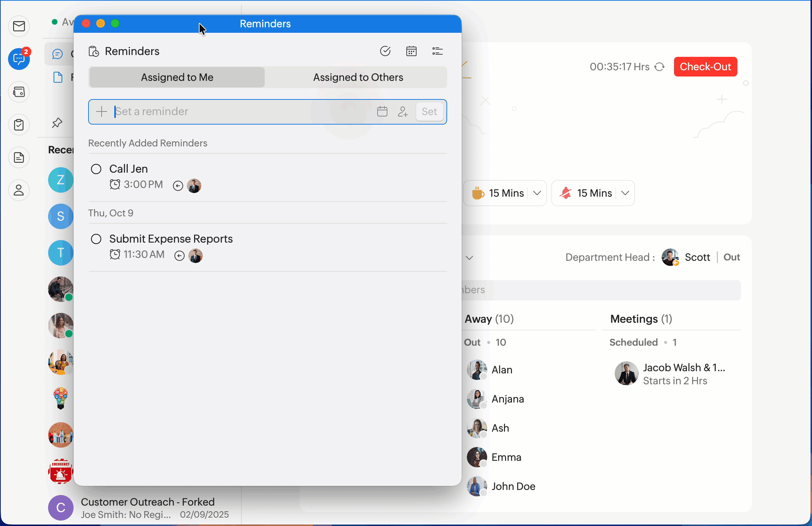The width and height of the screenshot is (812, 526).
Task: Expand the coffee break 15 Mins dropdown
Action: tap(537, 193)
